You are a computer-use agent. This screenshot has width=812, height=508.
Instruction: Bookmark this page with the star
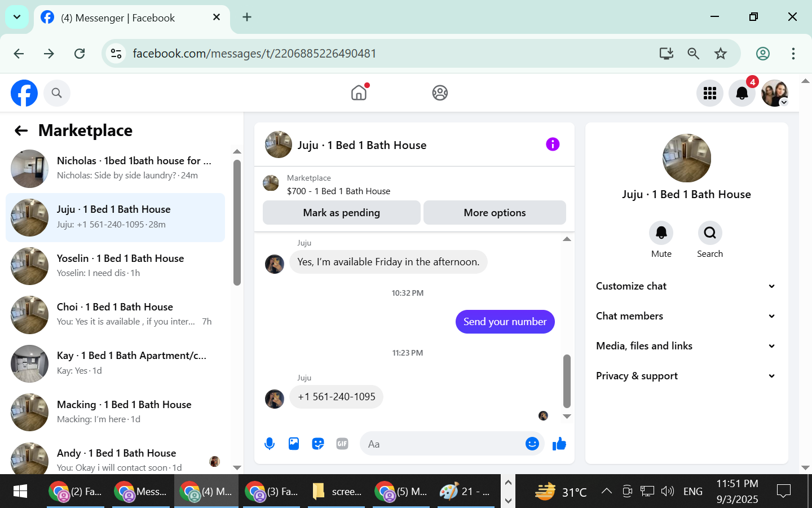(721, 54)
